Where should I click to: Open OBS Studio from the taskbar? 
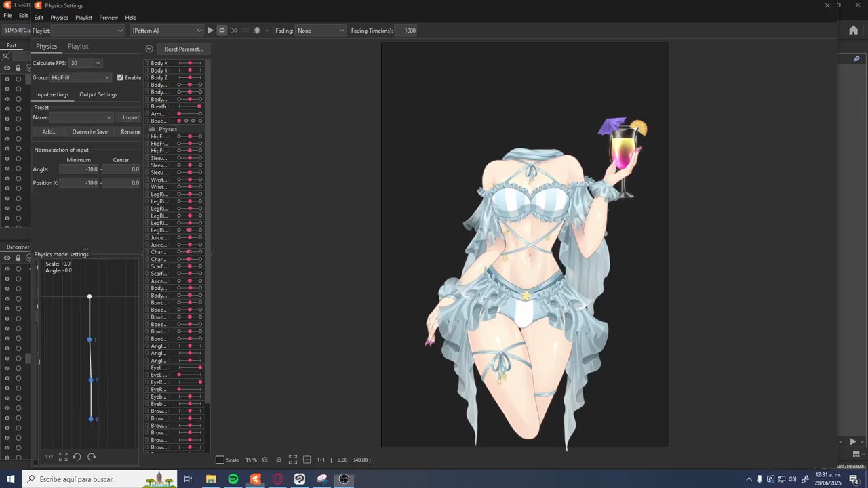(x=344, y=479)
